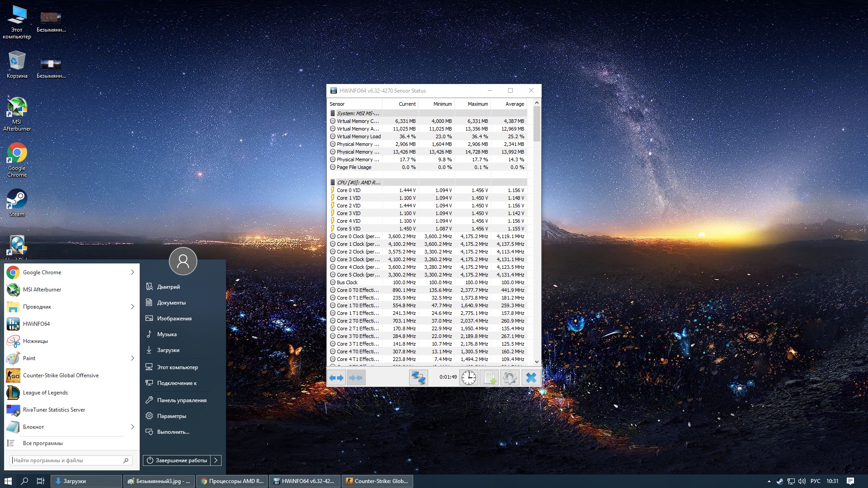Open shutdown options arrow next to Завершение работы
This screenshot has width=868, height=488.
coord(216,460)
